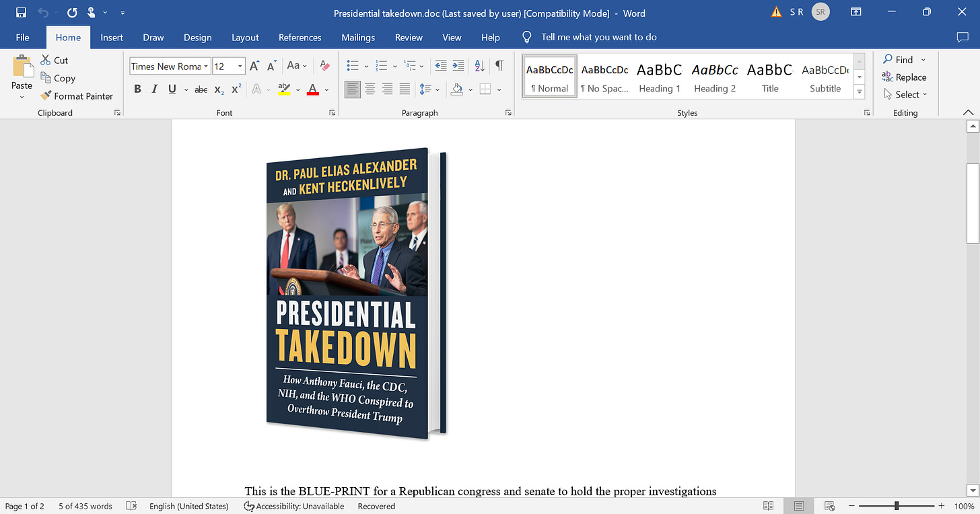Collapse the ribbon

pos(969,112)
